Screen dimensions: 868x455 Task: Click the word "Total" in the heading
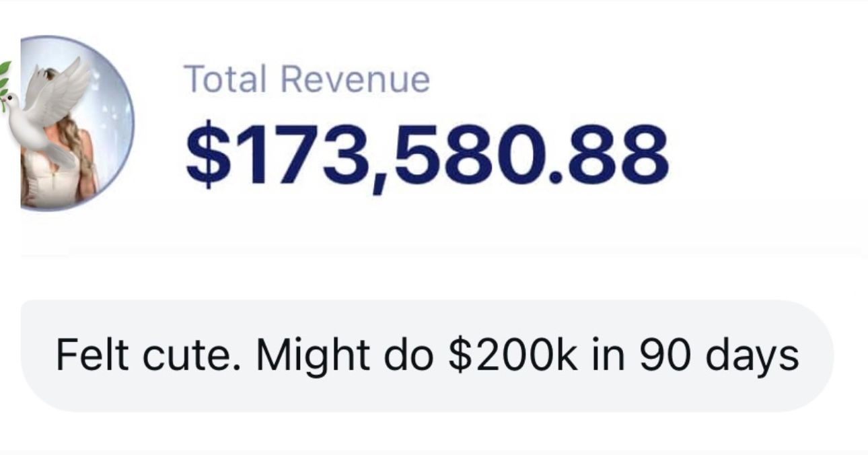(x=225, y=79)
